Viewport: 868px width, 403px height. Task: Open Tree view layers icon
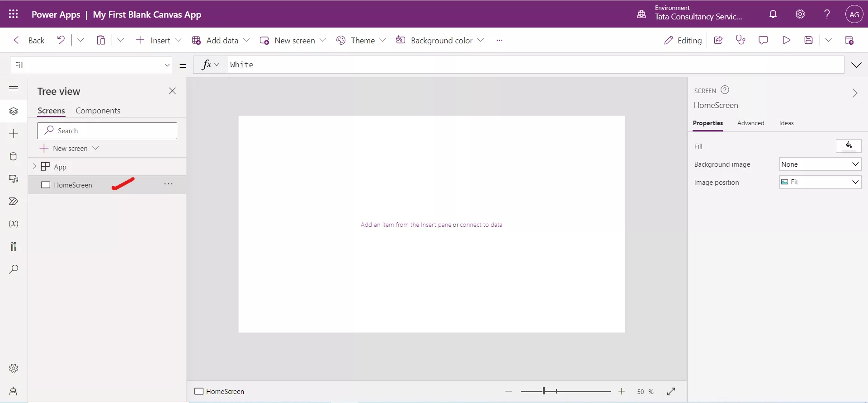click(14, 111)
